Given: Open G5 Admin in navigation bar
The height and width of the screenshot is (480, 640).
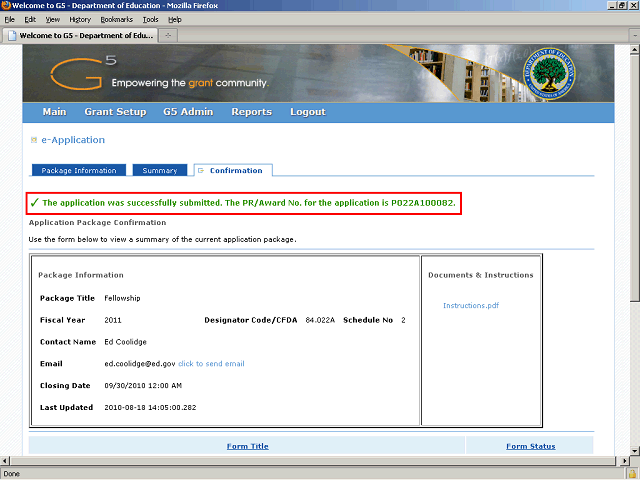Looking at the screenshot, I should pyautogui.click(x=188, y=112).
